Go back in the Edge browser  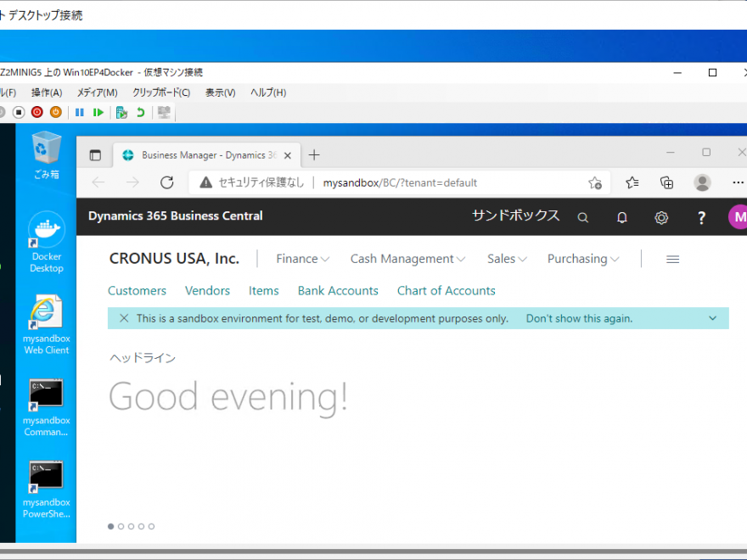click(98, 182)
